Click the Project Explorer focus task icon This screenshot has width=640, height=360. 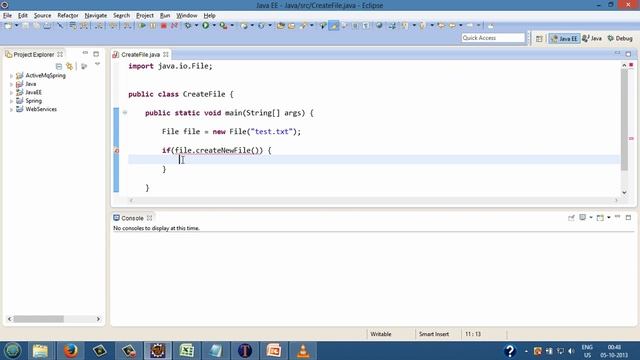84,66
